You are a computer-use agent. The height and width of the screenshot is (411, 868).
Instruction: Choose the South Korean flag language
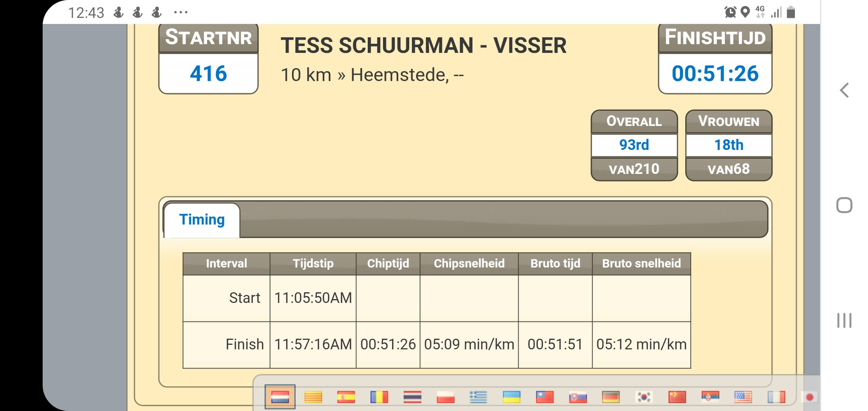[644, 397]
